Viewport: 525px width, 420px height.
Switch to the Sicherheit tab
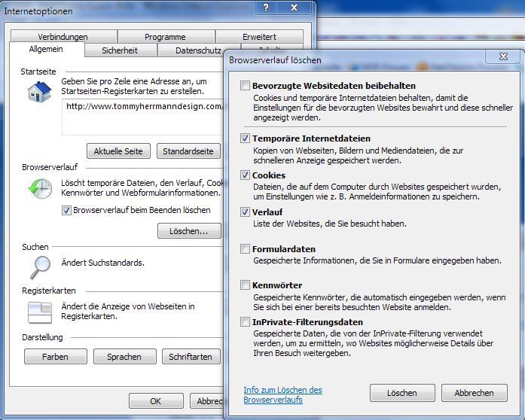pyautogui.click(x=120, y=51)
